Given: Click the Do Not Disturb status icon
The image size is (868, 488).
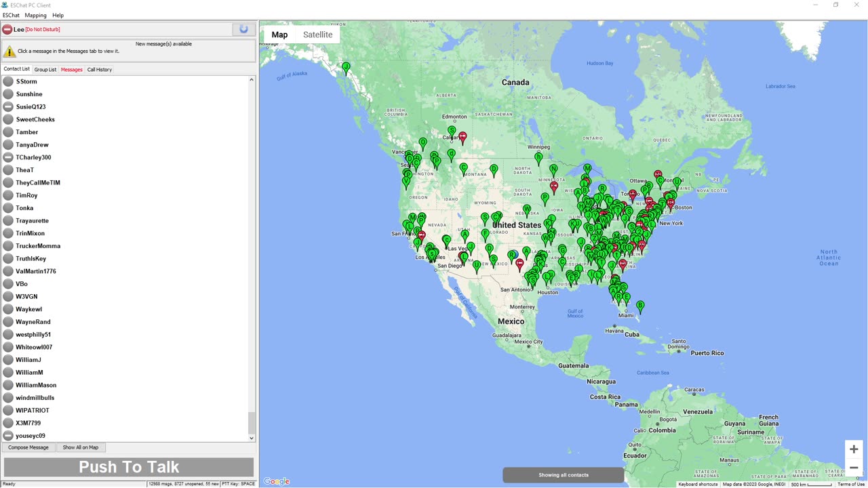Looking at the screenshot, I should click(x=7, y=30).
